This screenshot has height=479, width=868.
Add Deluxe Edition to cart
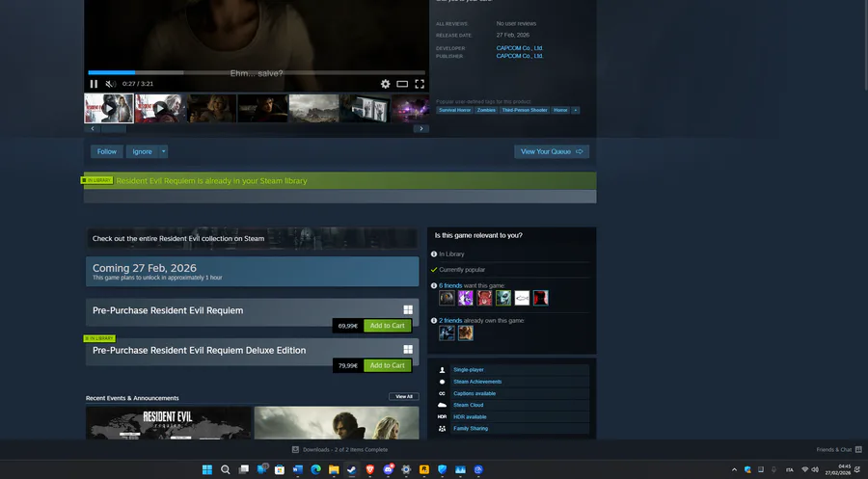[387, 365]
